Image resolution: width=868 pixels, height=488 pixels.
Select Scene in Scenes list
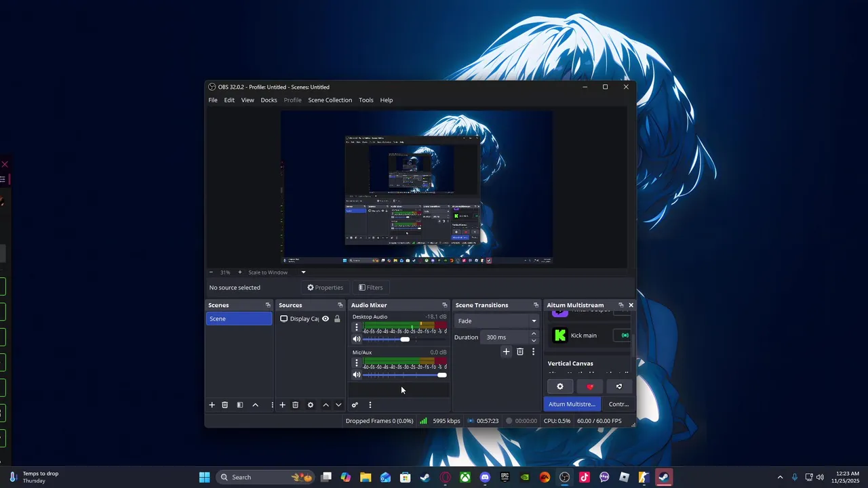pyautogui.click(x=239, y=319)
